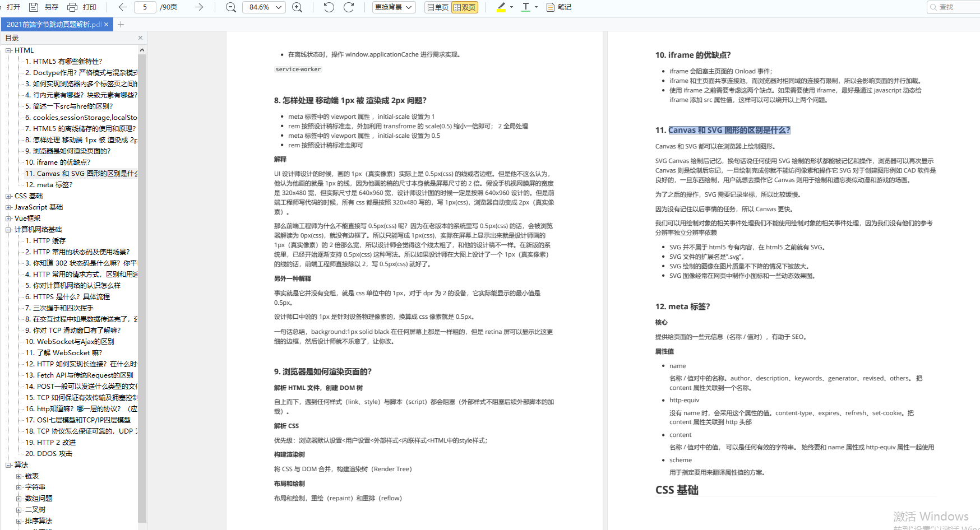Open outline item 10. iframe 的优缺点?
This screenshot has height=530, width=980.
pyautogui.click(x=58, y=162)
